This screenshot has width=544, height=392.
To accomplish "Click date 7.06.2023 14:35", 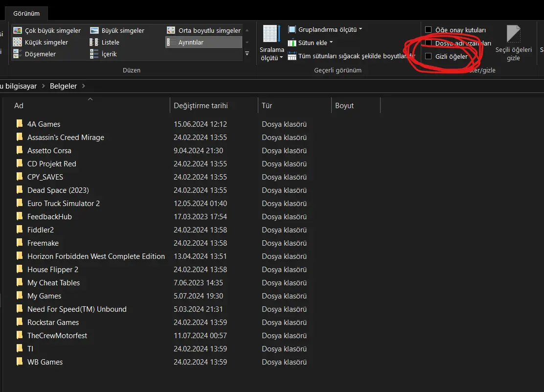I will tap(199, 282).
